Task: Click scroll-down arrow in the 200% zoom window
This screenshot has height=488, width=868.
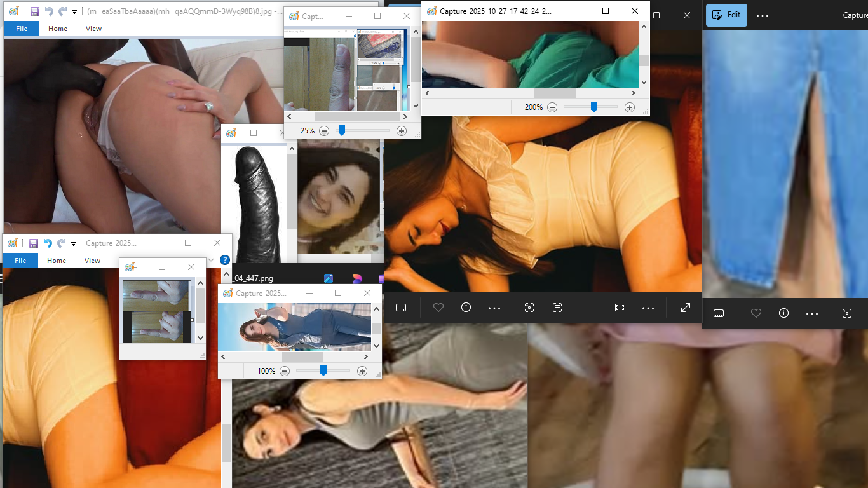Action: pyautogui.click(x=644, y=82)
